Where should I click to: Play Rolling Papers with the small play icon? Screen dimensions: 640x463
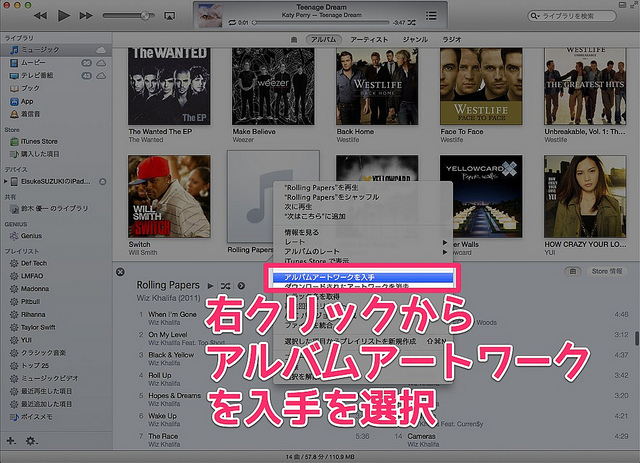point(210,286)
